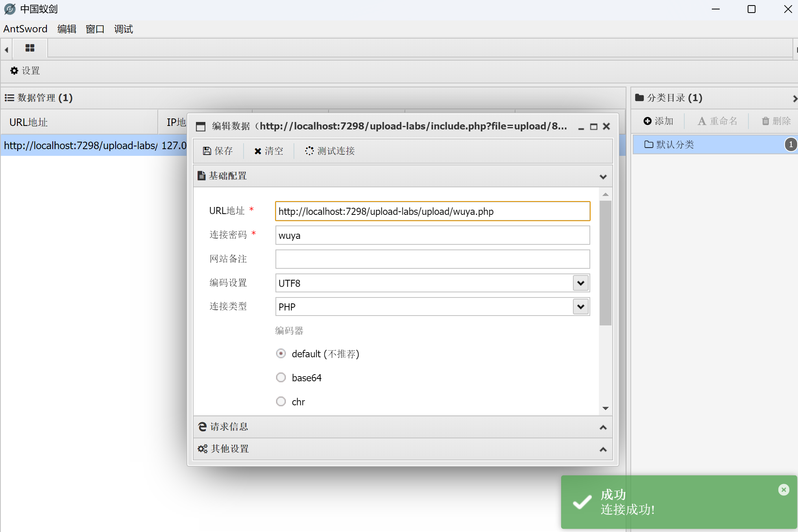Dismiss the success notification close icon
The image size is (798, 532).
coord(783,490)
